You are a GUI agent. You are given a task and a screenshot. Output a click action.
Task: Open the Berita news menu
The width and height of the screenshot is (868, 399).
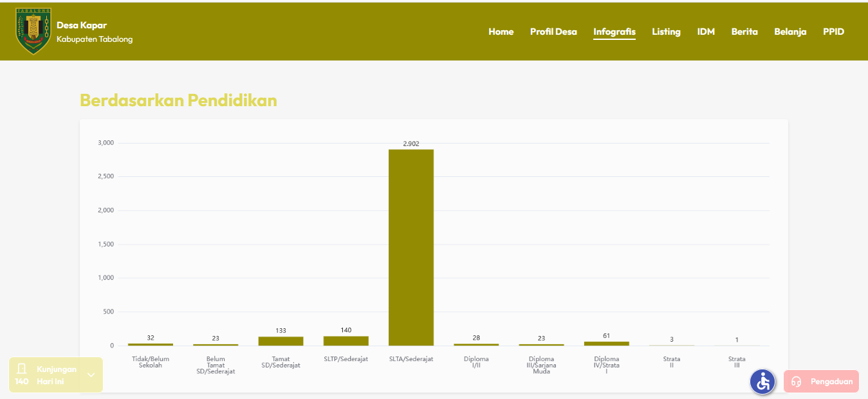[x=744, y=32]
